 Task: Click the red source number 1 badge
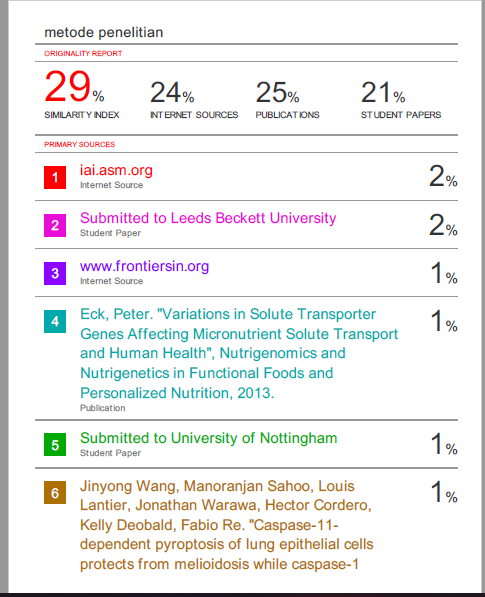coord(55,177)
